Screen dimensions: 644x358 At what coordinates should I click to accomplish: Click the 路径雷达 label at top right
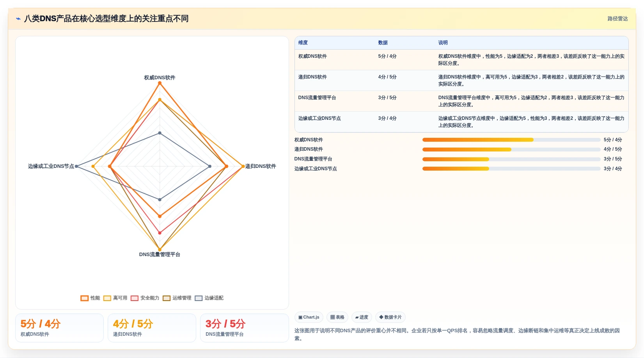click(x=617, y=19)
